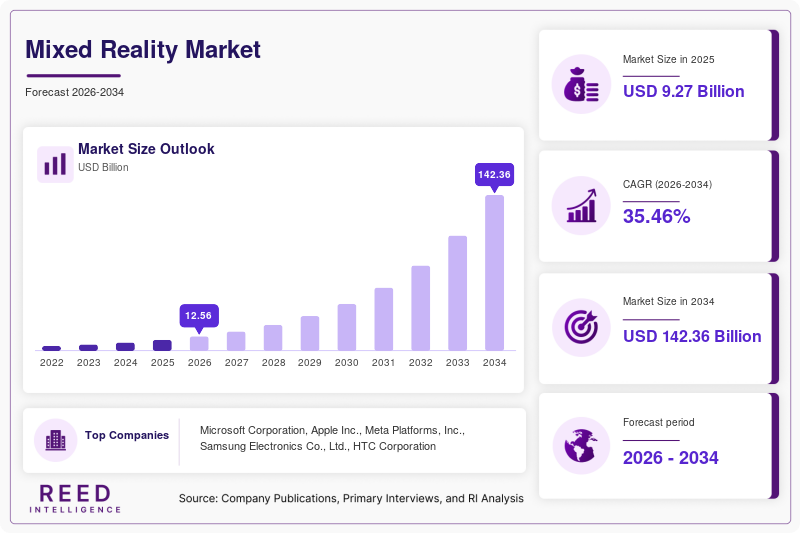Click the USD 9.27 Billion value

click(684, 91)
